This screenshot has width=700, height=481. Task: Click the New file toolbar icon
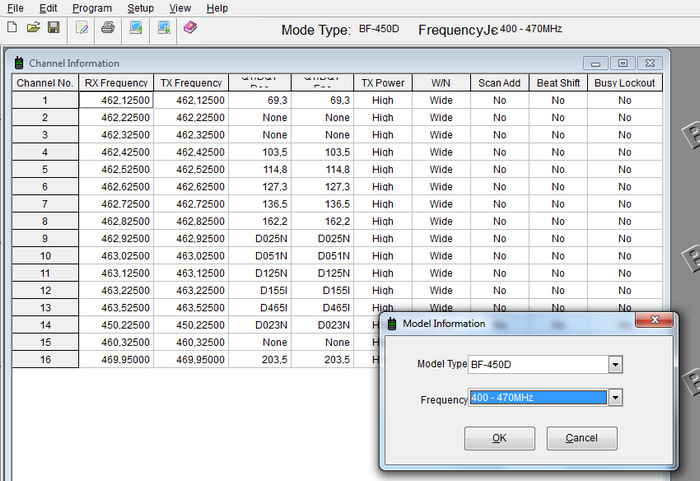pyautogui.click(x=12, y=27)
